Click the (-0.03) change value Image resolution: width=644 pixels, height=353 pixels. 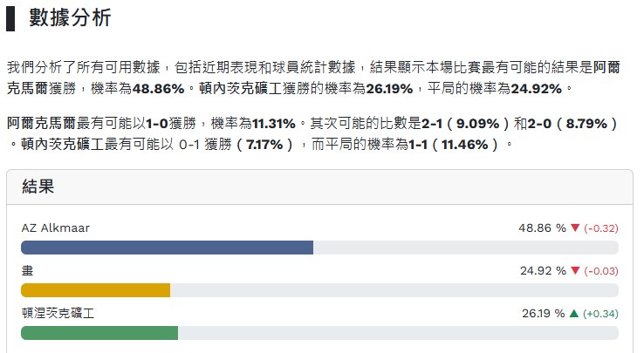tap(601, 271)
